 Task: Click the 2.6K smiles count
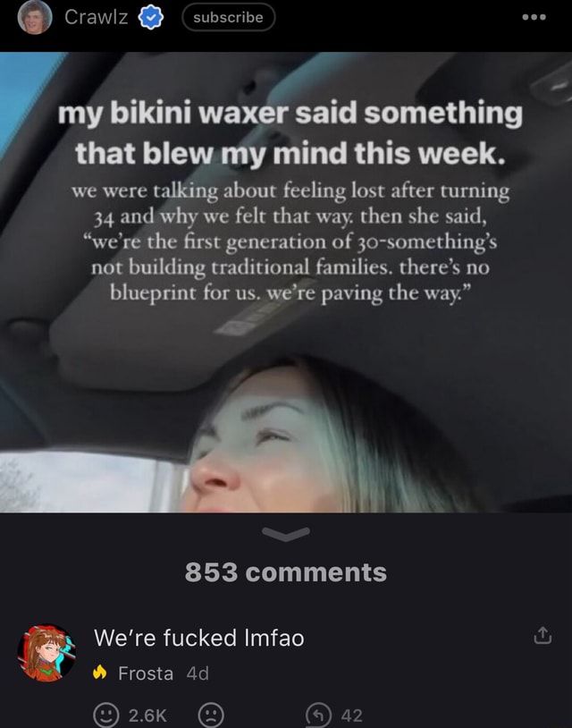click(147, 715)
